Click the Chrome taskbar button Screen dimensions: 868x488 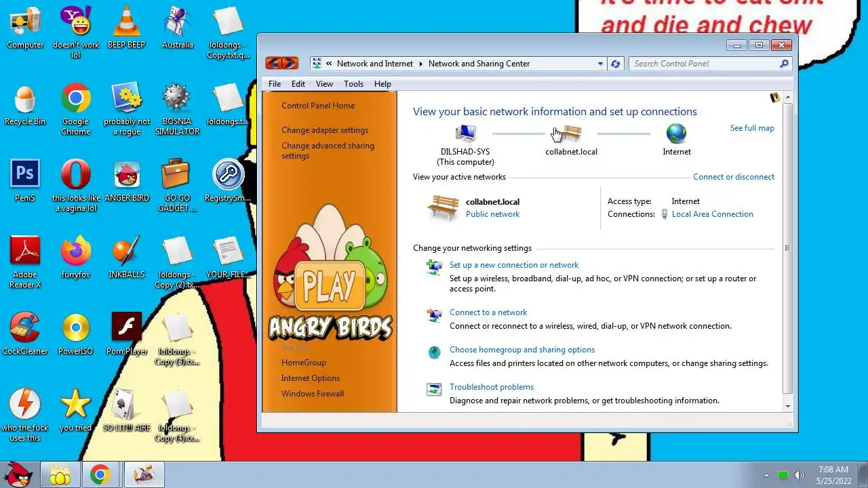coord(100,475)
